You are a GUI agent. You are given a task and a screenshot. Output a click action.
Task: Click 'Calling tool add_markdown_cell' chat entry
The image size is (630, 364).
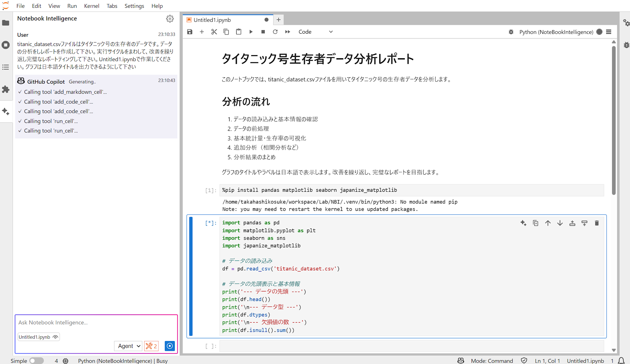point(65,92)
